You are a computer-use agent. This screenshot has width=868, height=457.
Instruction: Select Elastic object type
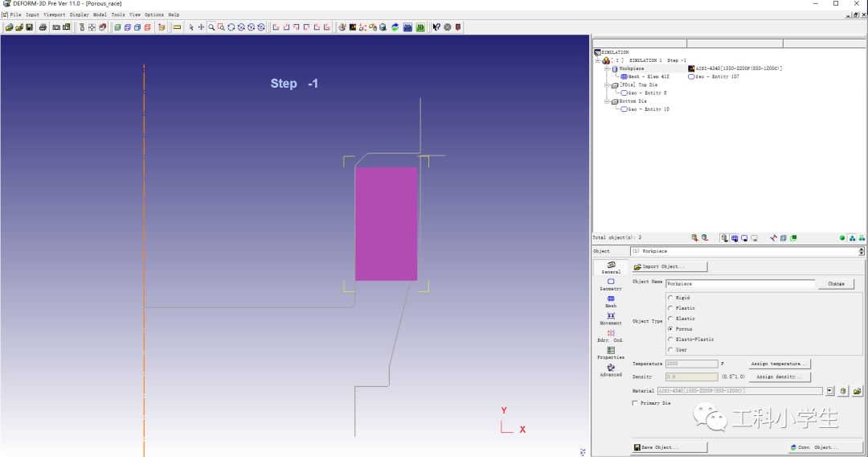(x=670, y=319)
